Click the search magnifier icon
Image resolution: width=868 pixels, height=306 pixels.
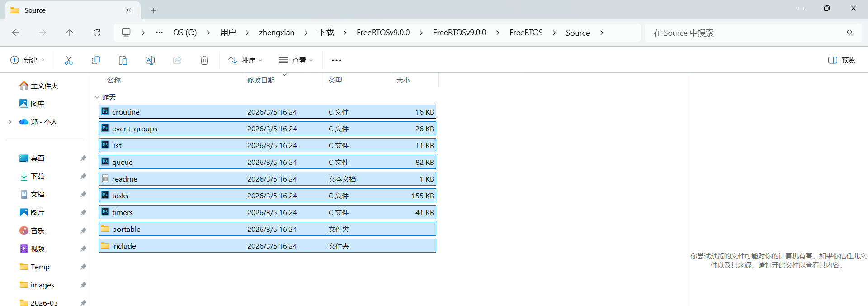point(850,33)
